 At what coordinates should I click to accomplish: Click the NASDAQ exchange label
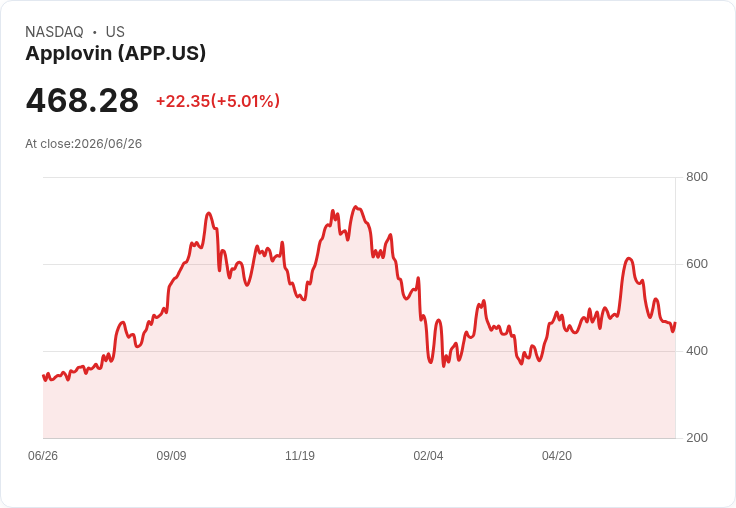pos(54,32)
